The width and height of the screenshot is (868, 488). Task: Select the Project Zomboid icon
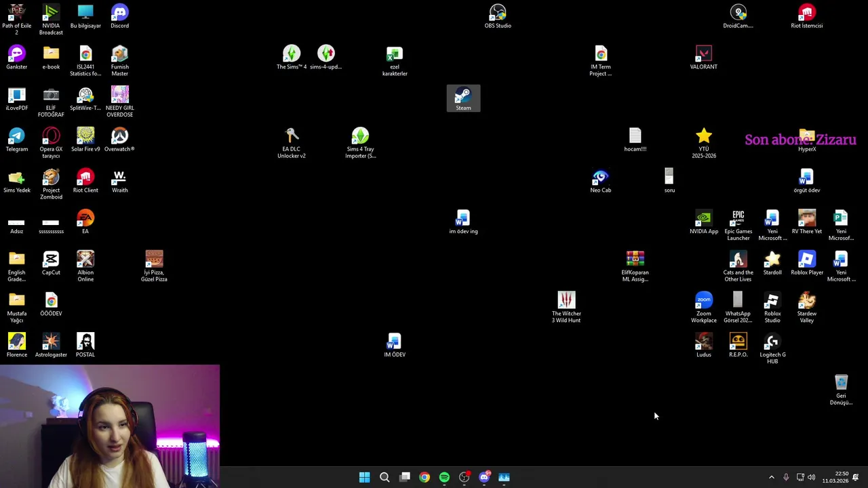click(x=51, y=184)
